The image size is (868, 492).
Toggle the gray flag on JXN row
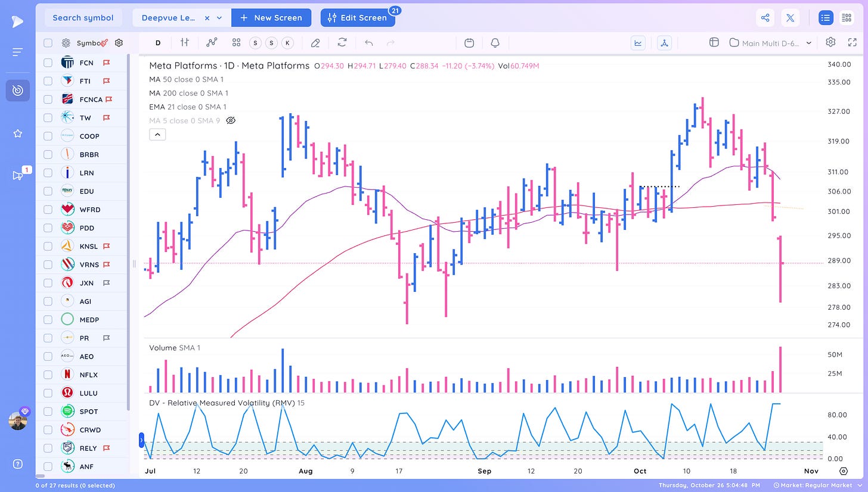click(x=106, y=283)
